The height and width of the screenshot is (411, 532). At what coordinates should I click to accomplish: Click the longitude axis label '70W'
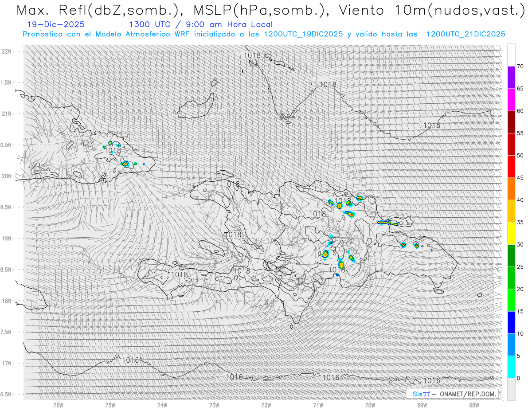[370, 405]
